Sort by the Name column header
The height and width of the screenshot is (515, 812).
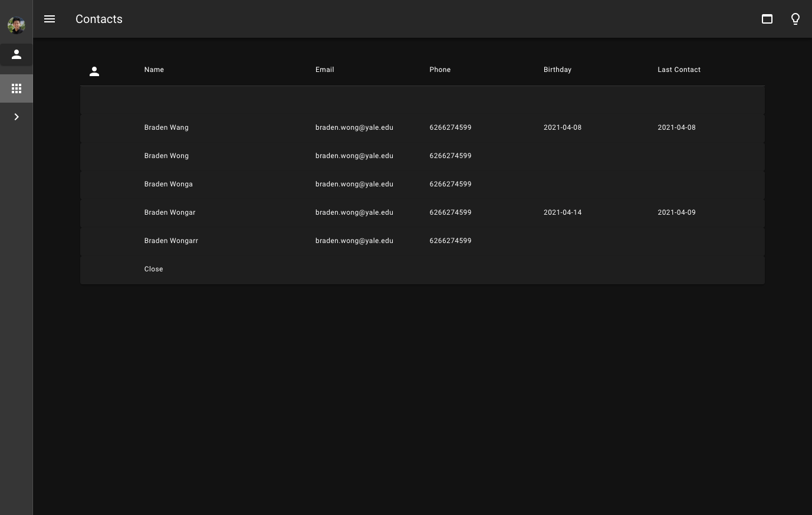(154, 70)
